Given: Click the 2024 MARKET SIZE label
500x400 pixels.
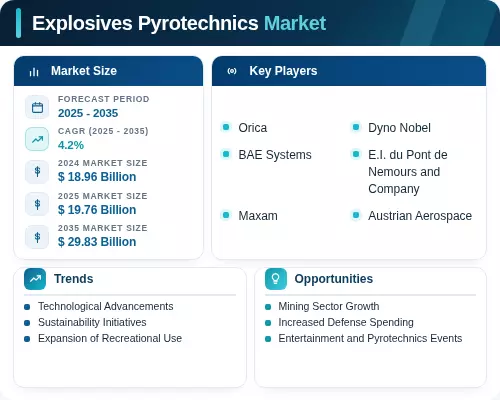Looking at the screenshot, I should click(x=103, y=163).
